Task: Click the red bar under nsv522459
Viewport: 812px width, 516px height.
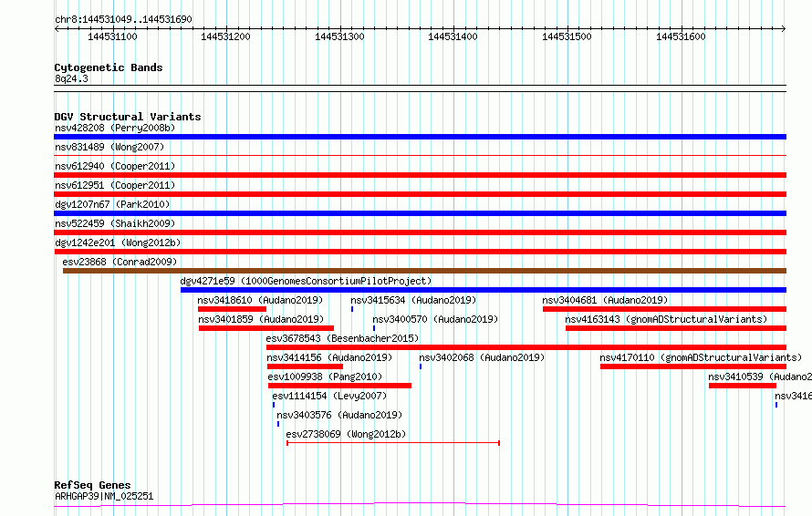Action: 420,232
